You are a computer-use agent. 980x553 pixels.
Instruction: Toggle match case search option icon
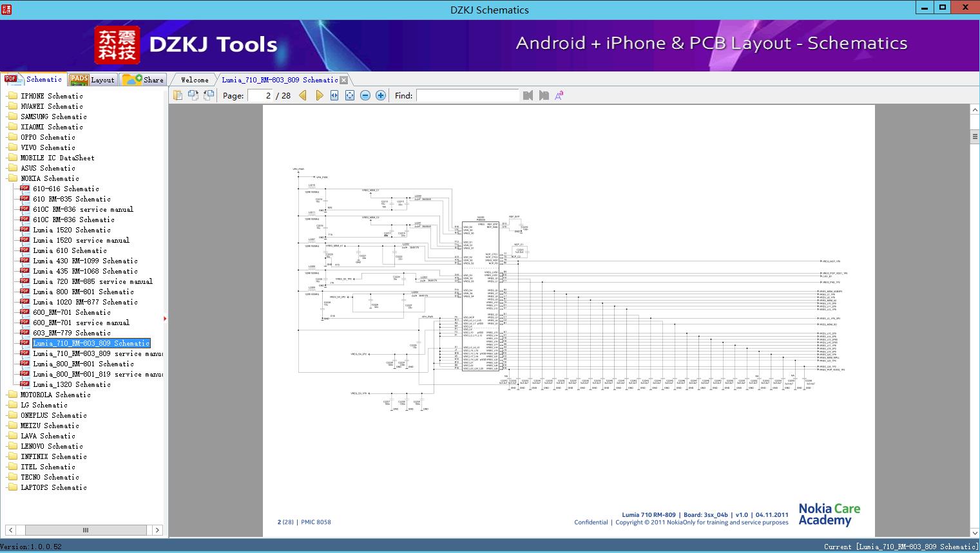559,95
